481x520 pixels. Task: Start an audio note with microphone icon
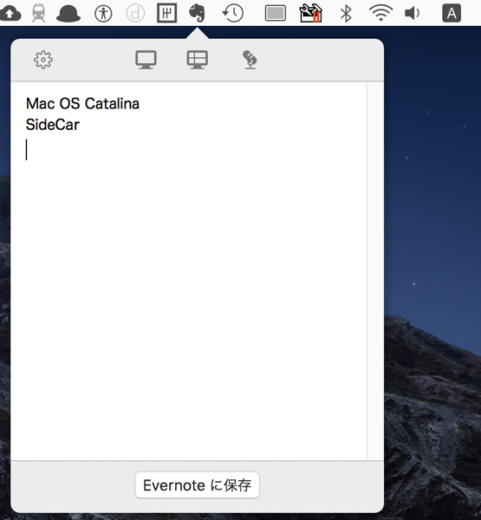250,60
